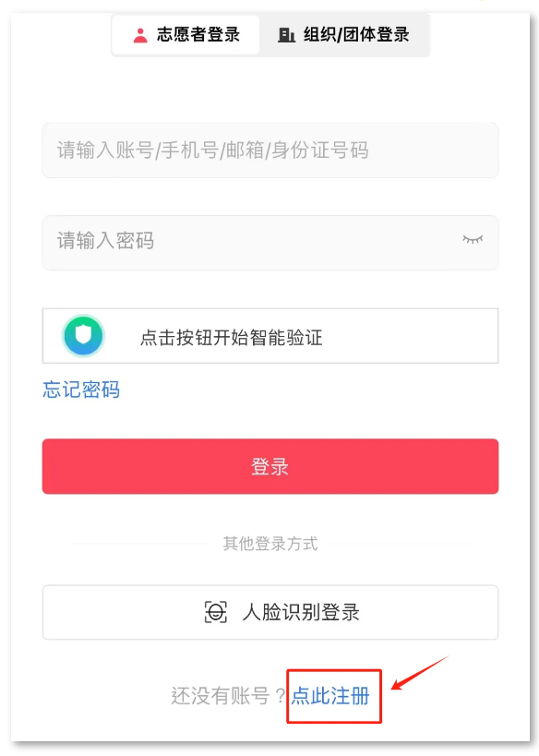Screen dimensions: 539x756
Task: Click the 点击按钮开始智能验证 label text
Action: tap(231, 338)
